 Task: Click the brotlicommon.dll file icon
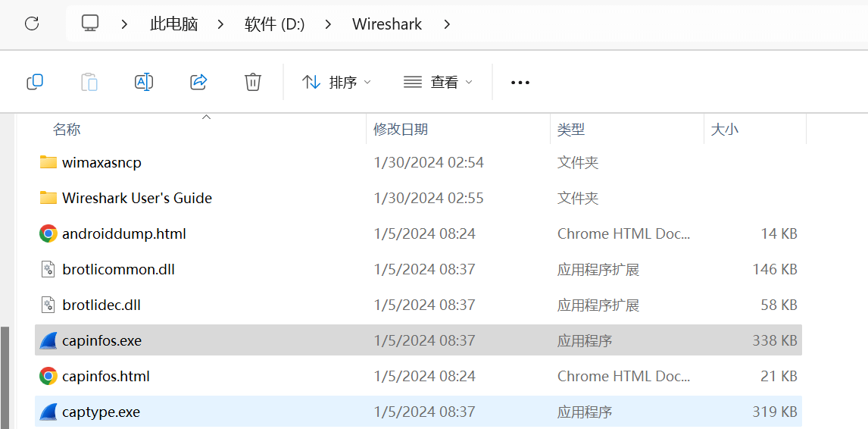click(48, 269)
